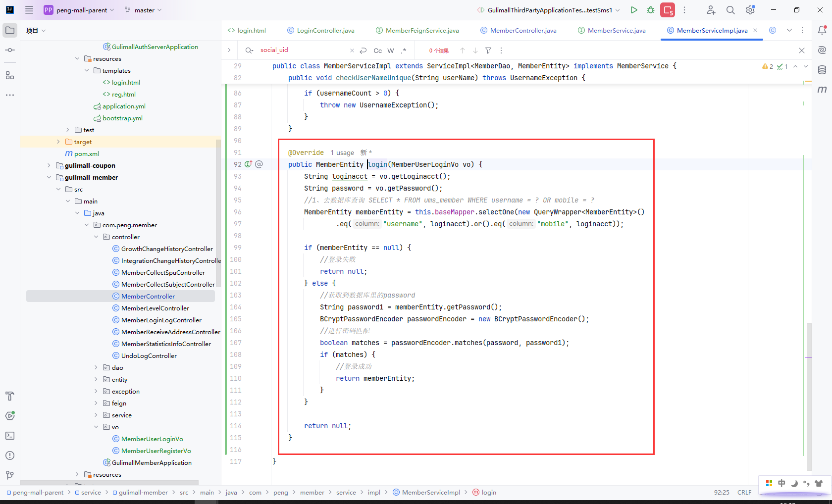Open the Database tool window

822,70
